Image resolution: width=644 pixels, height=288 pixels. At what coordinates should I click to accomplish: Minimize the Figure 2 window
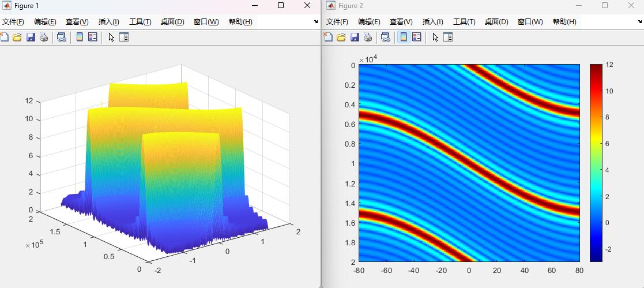pyautogui.click(x=579, y=5)
